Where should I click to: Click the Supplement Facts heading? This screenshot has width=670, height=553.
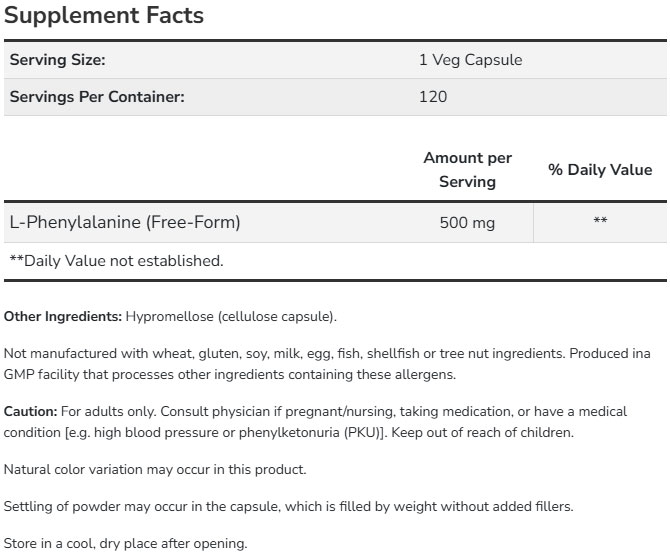tap(104, 16)
